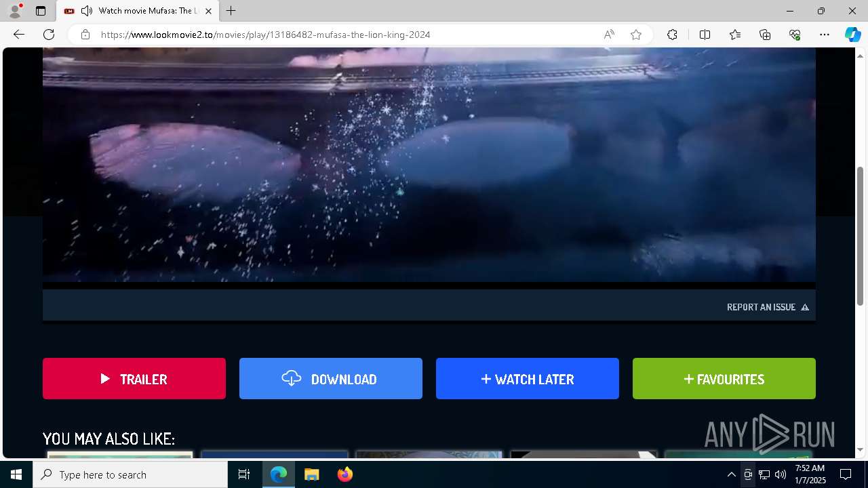
Task: Open File Explorer from taskbar
Action: click(311, 474)
